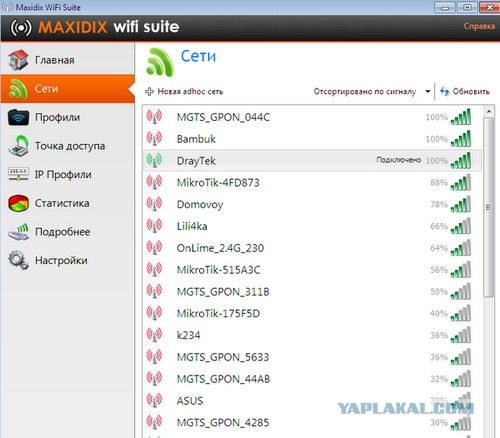Click the antenna icon beside Domovoy

154,204
